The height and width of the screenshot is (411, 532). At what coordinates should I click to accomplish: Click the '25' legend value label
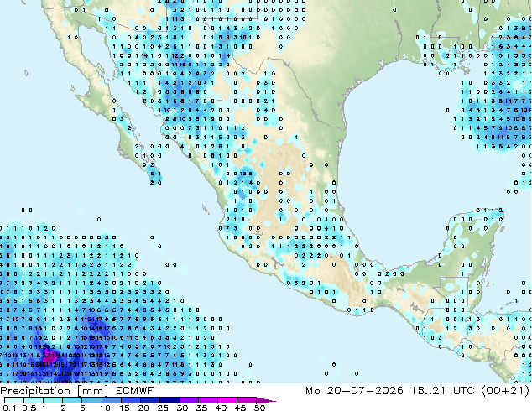point(163,408)
